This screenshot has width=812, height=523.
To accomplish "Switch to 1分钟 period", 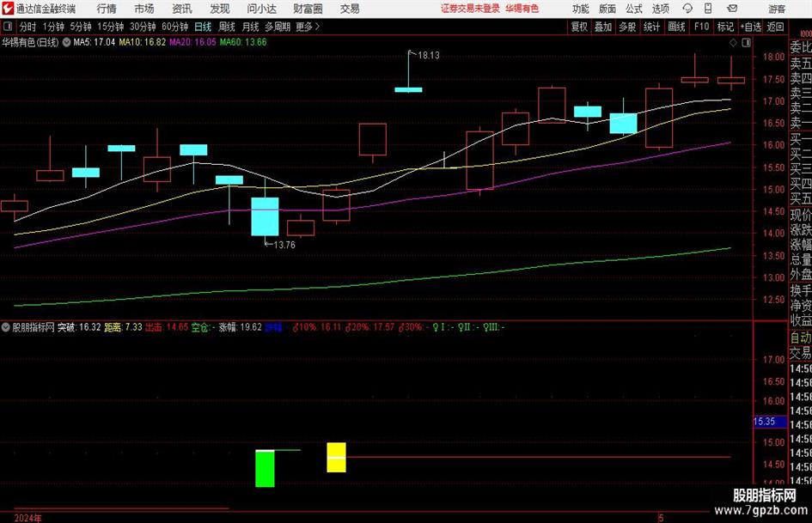I will click(53, 27).
